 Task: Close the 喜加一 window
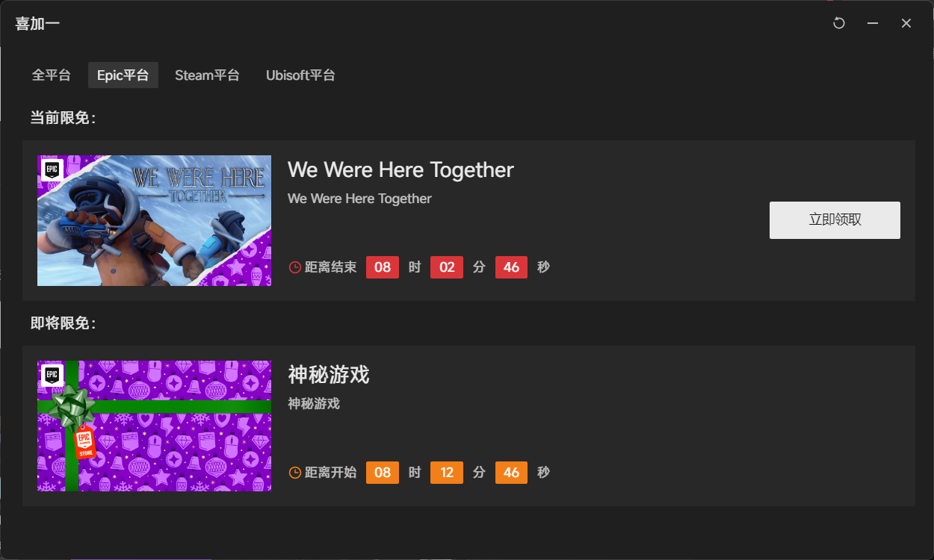pos(906,23)
